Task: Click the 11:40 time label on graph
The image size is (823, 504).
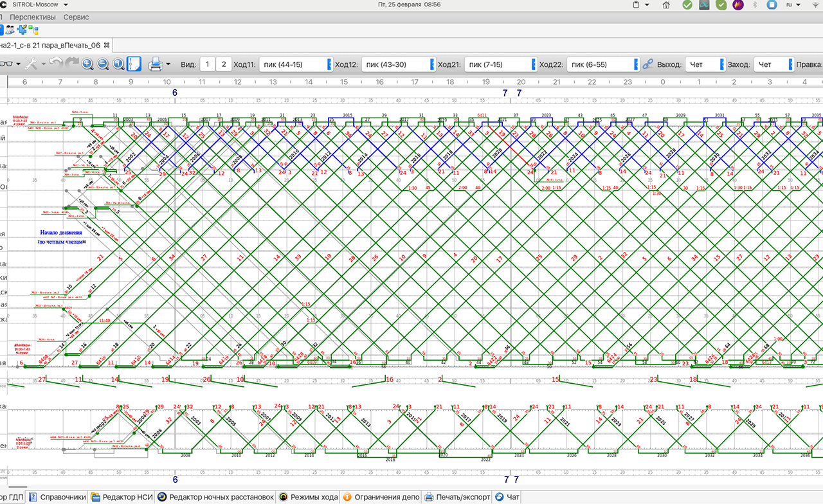Action: [104, 320]
